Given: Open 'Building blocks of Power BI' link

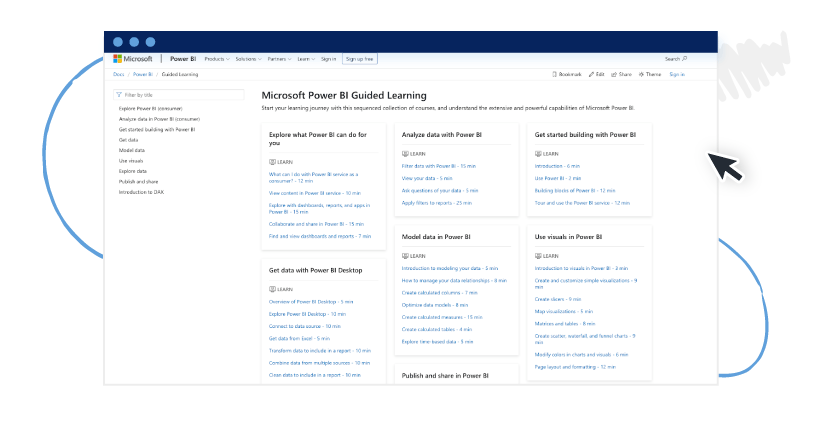Looking at the screenshot, I should [575, 191].
